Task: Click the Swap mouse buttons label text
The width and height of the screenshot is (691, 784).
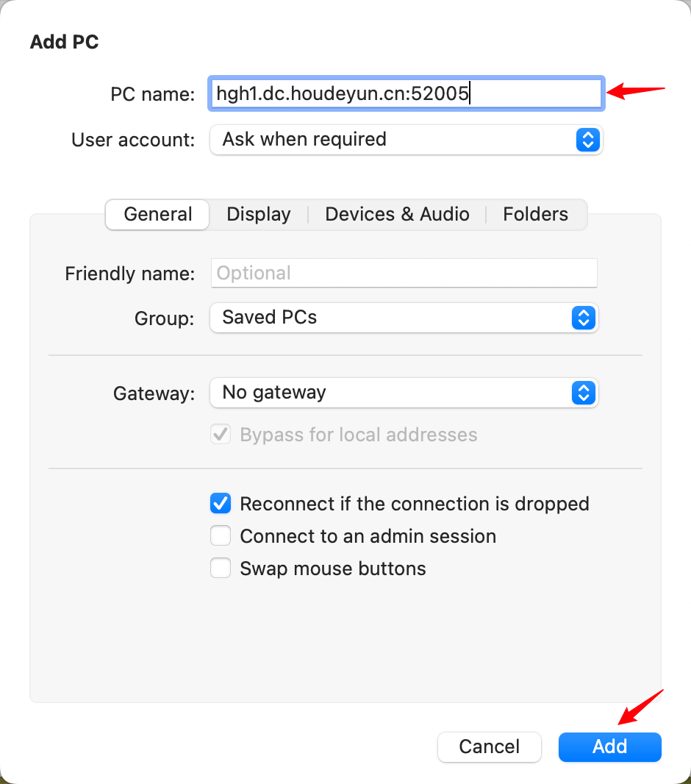Action: click(x=333, y=569)
